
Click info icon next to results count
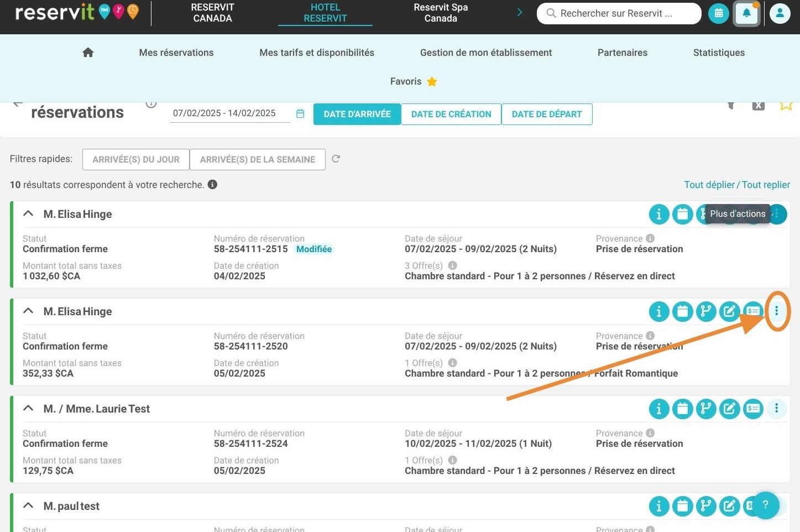coord(212,185)
